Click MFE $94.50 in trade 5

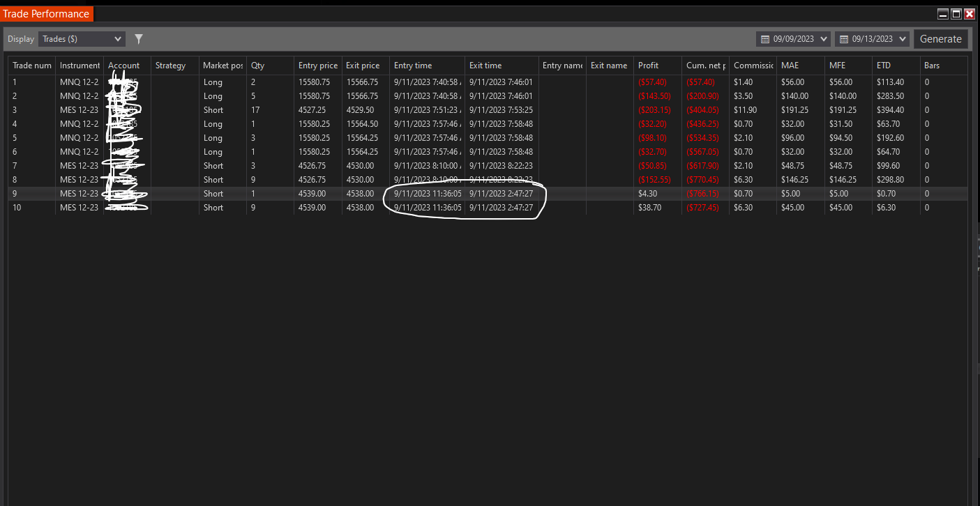click(840, 138)
